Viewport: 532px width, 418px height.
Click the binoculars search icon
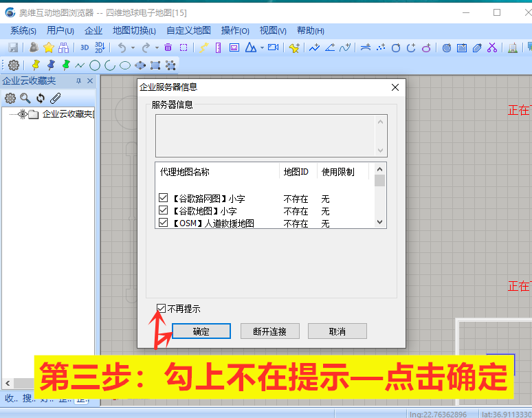(63, 47)
